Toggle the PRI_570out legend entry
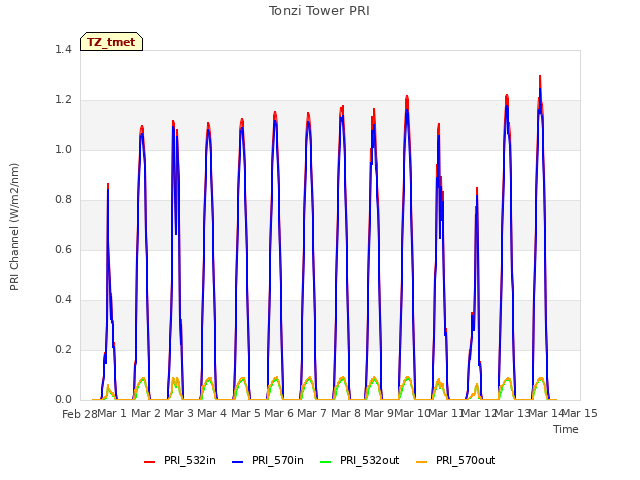This screenshot has width=640, height=480. click(456, 460)
